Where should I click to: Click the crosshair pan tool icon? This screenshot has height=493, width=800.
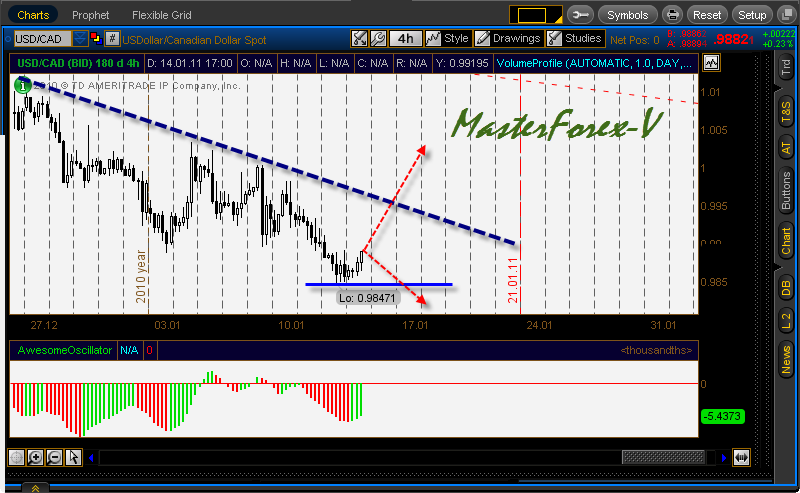point(16,457)
